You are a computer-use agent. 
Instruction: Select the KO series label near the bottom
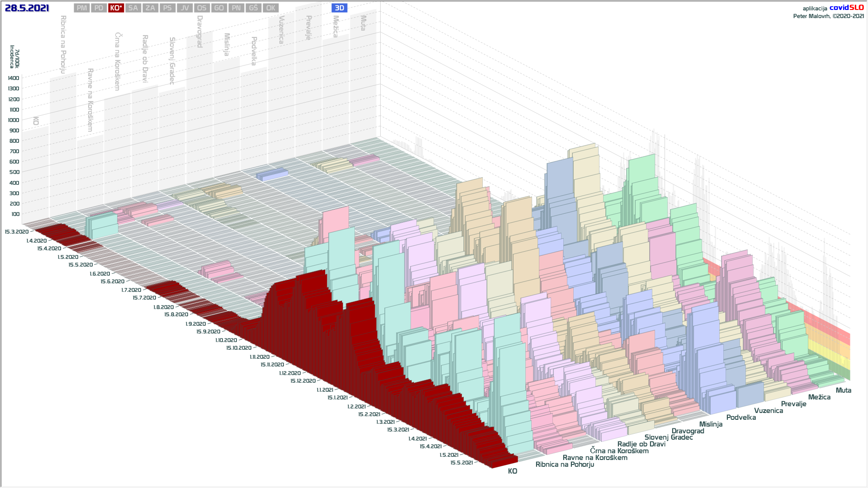coord(512,471)
